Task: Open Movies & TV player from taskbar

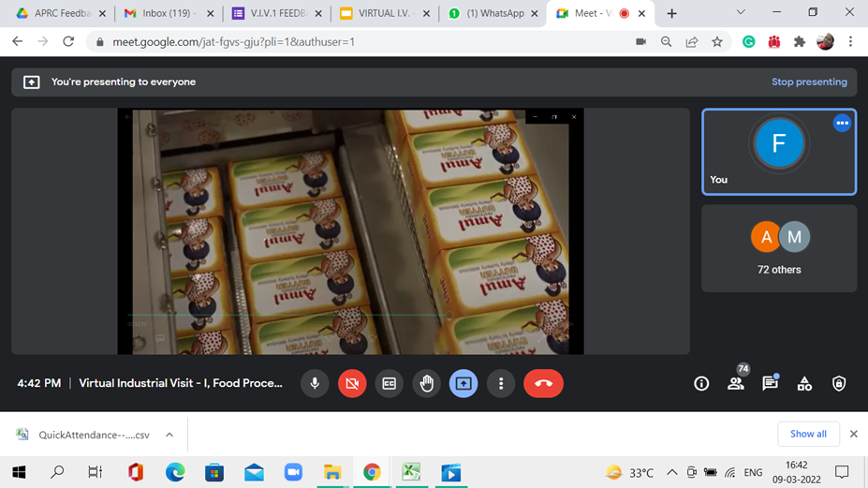Action: click(450, 472)
